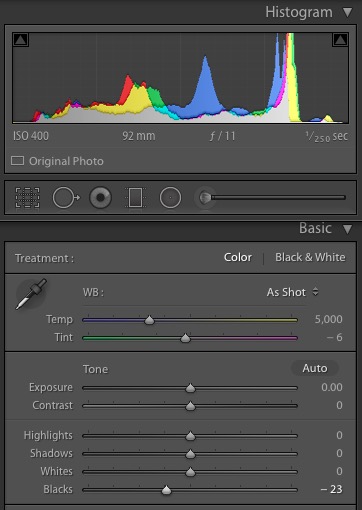Click the 92 mm focal length readout
362x510 pixels.
(139, 136)
